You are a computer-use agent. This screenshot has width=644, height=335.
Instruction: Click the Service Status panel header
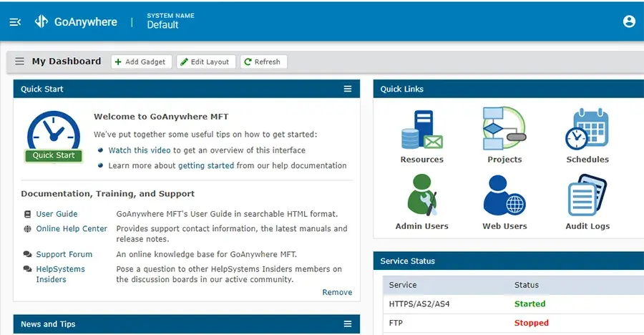click(x=509, y=261)
